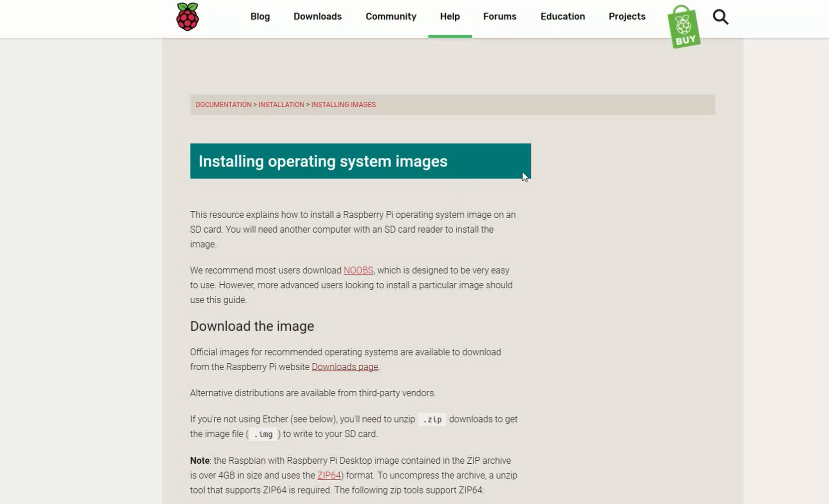Open the Community nav item
The width and height of the screenshot is (829, 504).
tap(391, 16)
